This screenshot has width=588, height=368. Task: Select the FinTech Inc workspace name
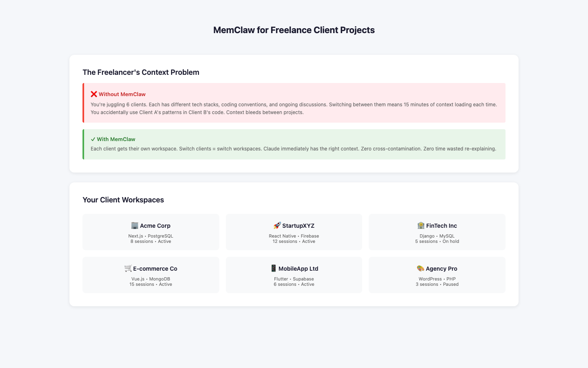tap(441, 226)
